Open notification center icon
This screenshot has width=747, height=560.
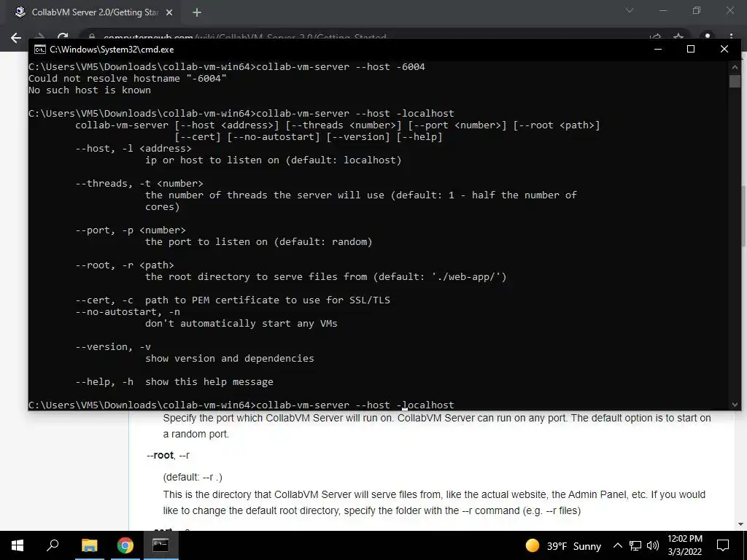pyautogui.click(x=723, y=545)
